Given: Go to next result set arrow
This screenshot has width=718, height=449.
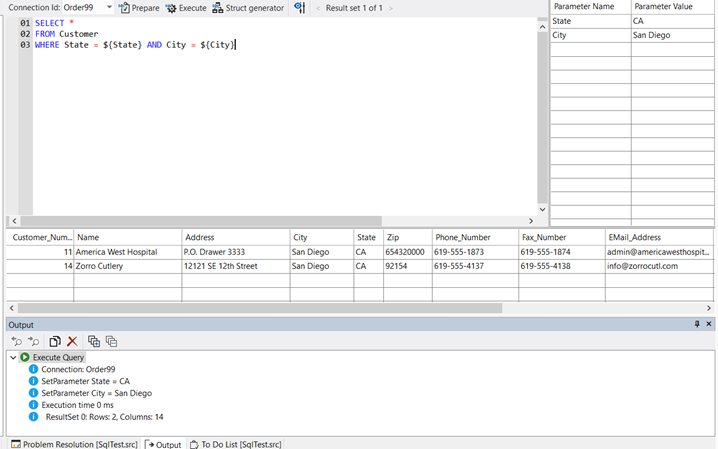Looking at the screenshot, I should (x=391, y=8).
